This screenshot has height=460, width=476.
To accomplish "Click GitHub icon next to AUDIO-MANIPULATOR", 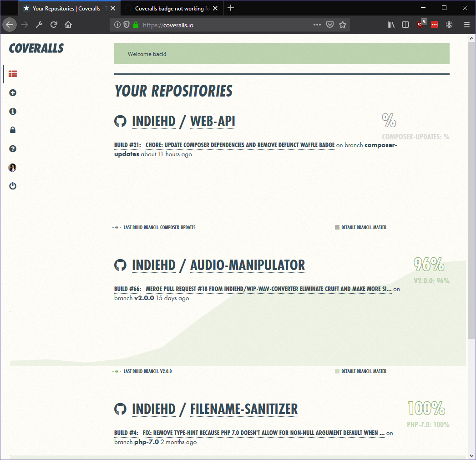I will (x=120, y=265).
